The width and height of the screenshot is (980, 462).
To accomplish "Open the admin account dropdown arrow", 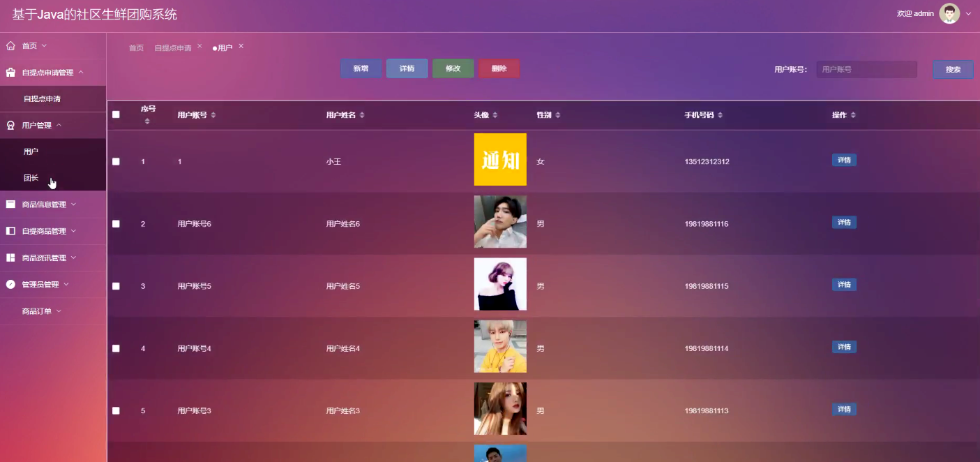I will (x=968, y=13).
